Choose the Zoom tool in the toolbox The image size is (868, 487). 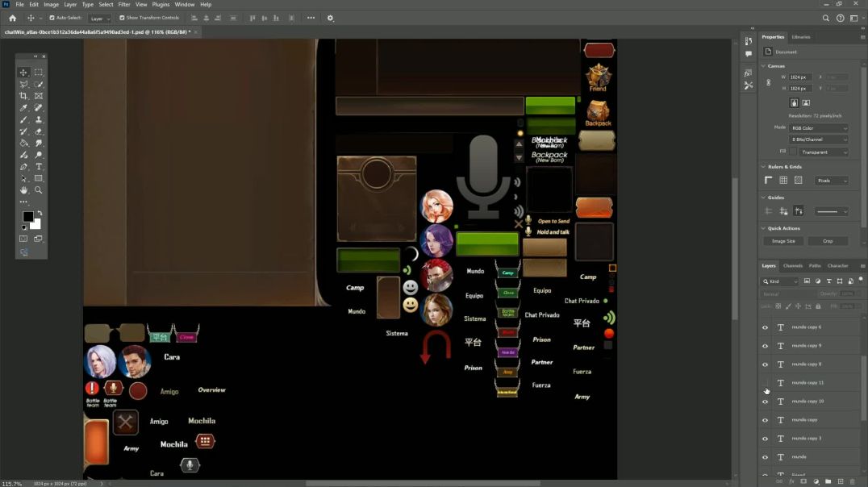coord(39,190)
